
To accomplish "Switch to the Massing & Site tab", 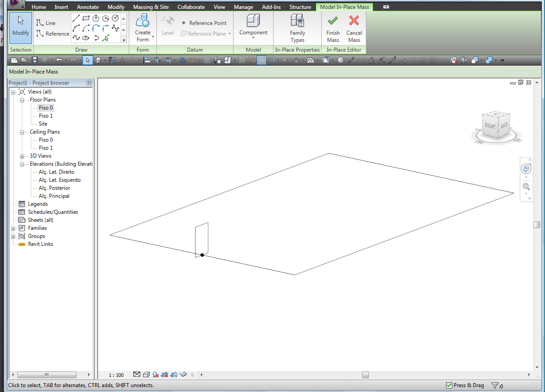I will [151, 7].
